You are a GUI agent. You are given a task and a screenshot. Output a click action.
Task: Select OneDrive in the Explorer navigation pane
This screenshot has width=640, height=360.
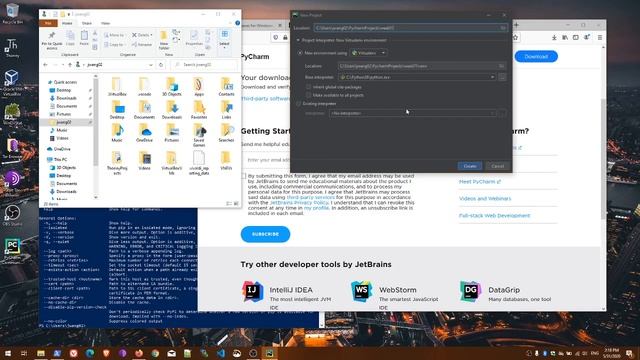pos(62,149)
